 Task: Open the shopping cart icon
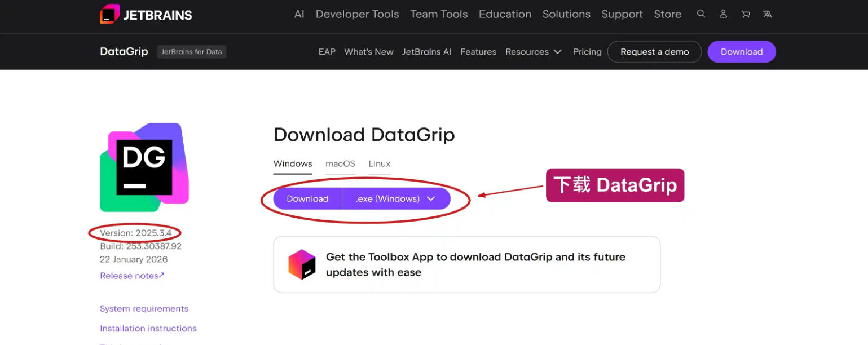[746, 14]
